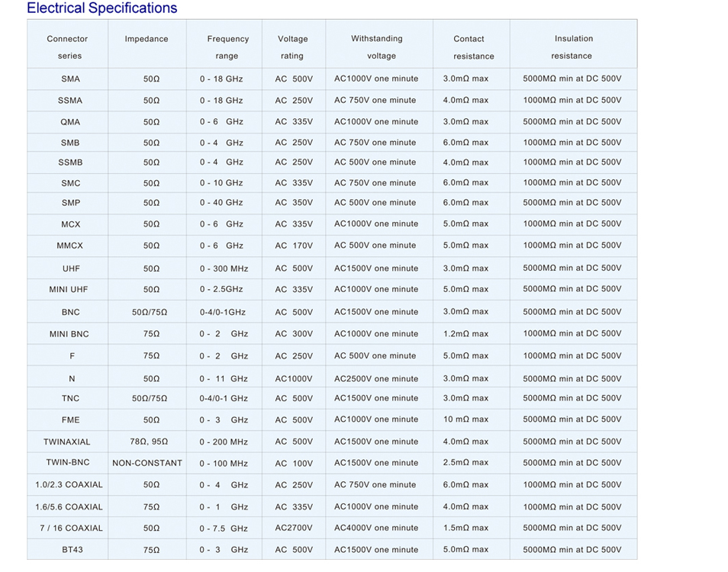Select the AC2700V voltage rating cell
Image resolution: width=728 pixels, height=572 pixels.
pos(294,528)
